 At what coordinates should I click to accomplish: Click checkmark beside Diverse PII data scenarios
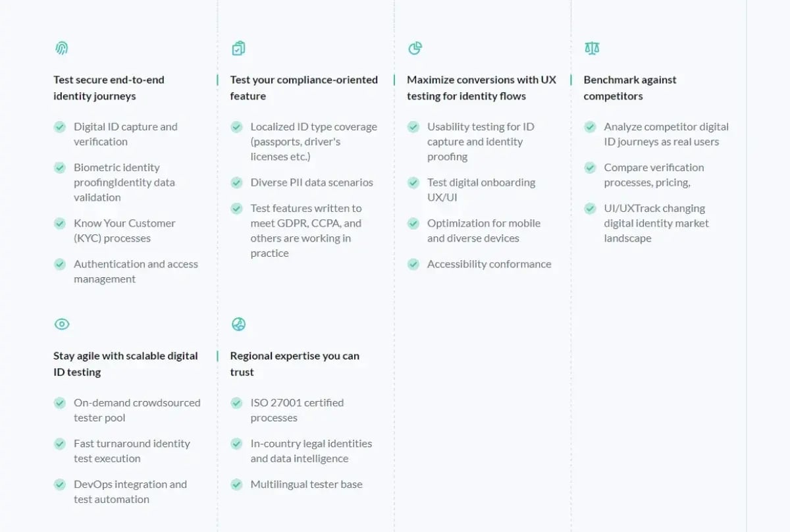coord(236,182)
